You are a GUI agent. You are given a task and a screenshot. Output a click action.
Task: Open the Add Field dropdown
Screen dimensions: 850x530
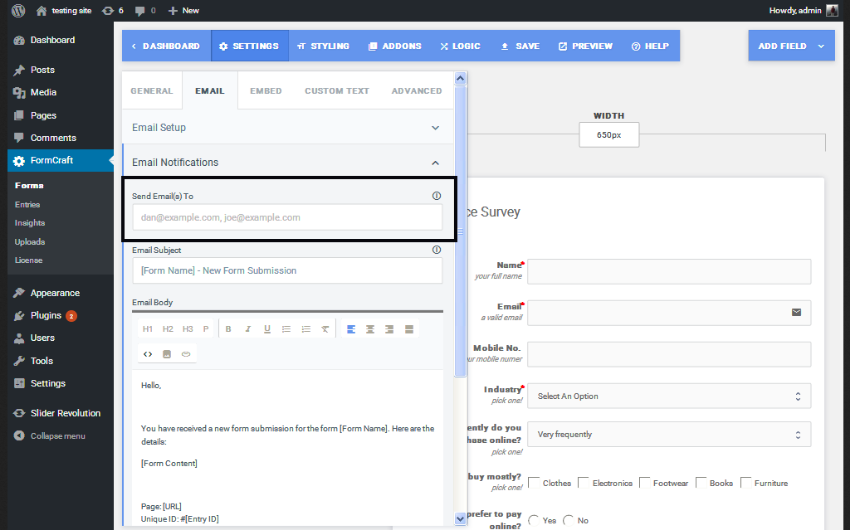[791, 46]
